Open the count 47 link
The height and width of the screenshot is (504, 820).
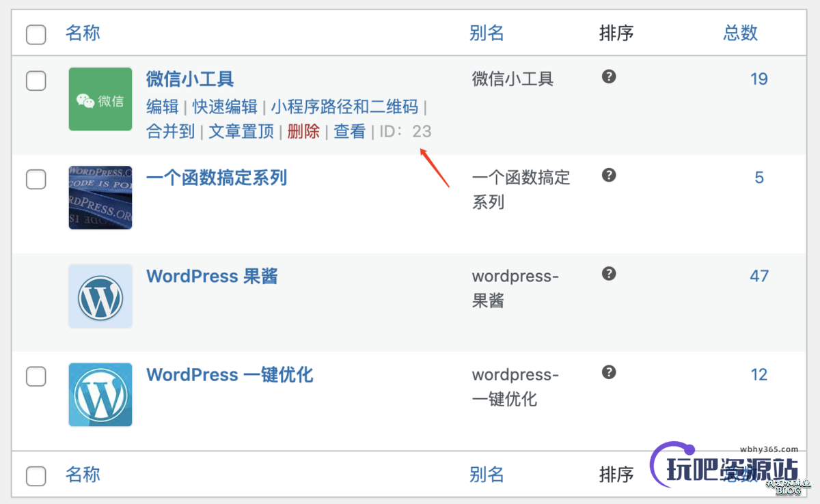point(759,276)
